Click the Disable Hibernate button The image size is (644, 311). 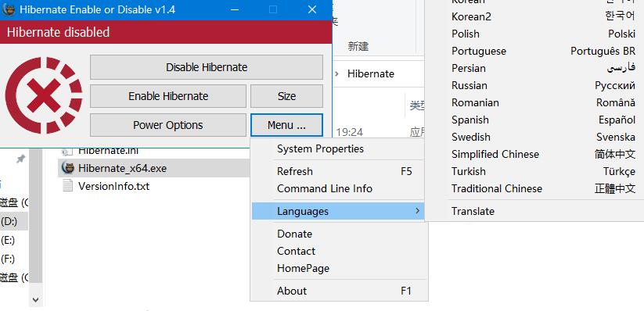[206, 67]
